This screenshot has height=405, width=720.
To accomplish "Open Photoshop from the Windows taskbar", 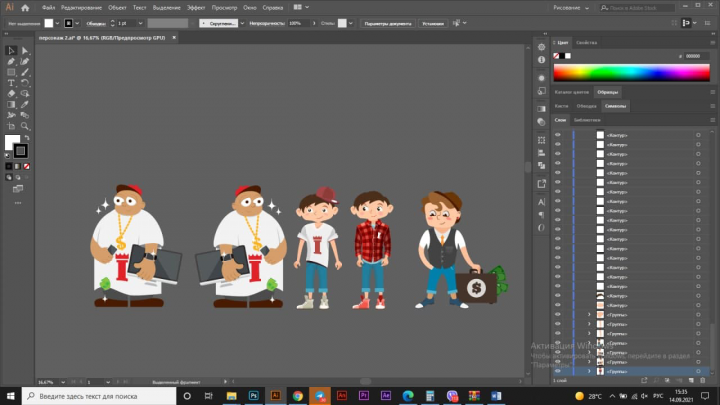I will [253, 396].
